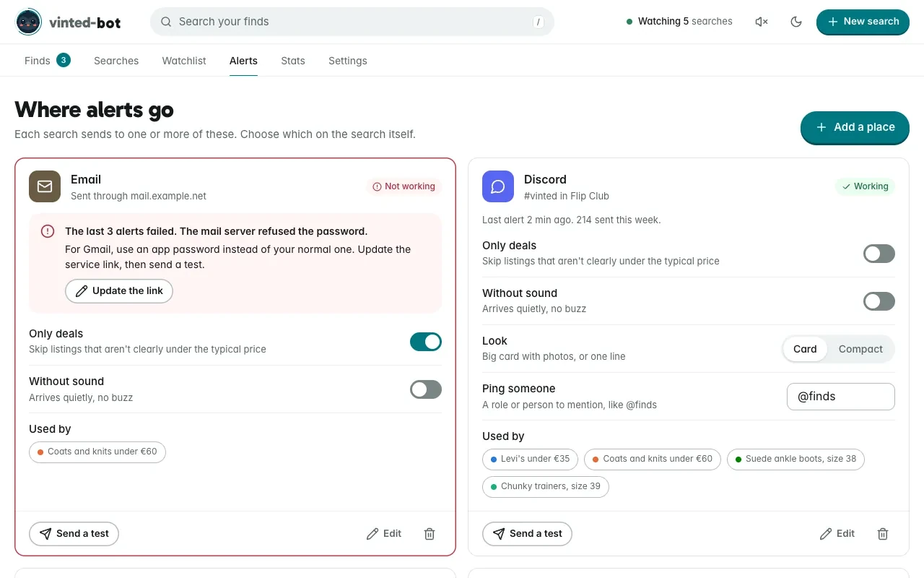Click Update the link button
This screenshot has width=924, height=578.
[x=119, y=291]
